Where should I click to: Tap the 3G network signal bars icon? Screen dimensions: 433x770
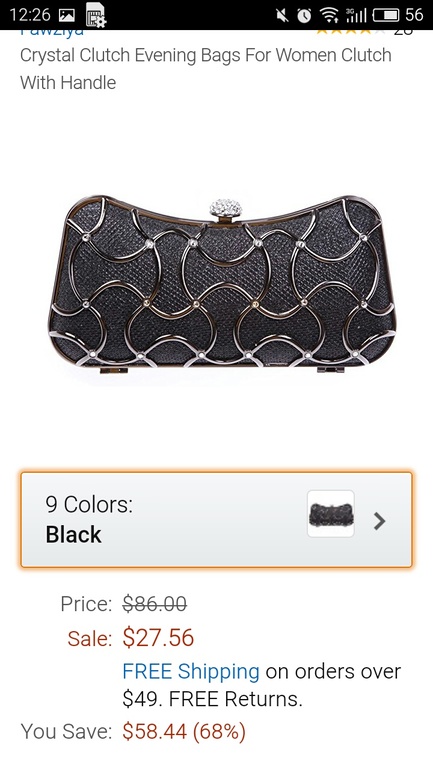(356, 15)
